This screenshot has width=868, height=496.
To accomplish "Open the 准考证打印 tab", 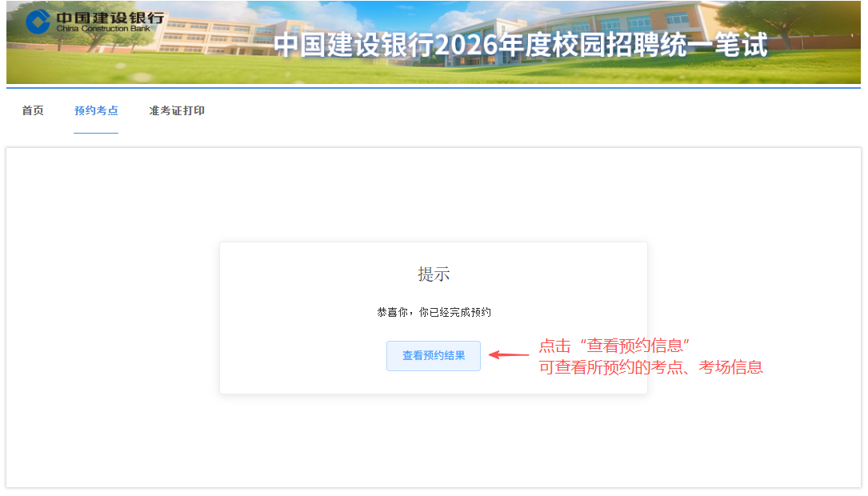I will (176, 110).
